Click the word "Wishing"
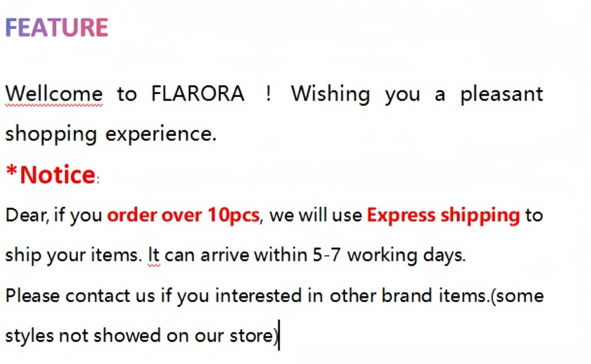The height and width of the screenshot is (364, 591). (330, 94)
